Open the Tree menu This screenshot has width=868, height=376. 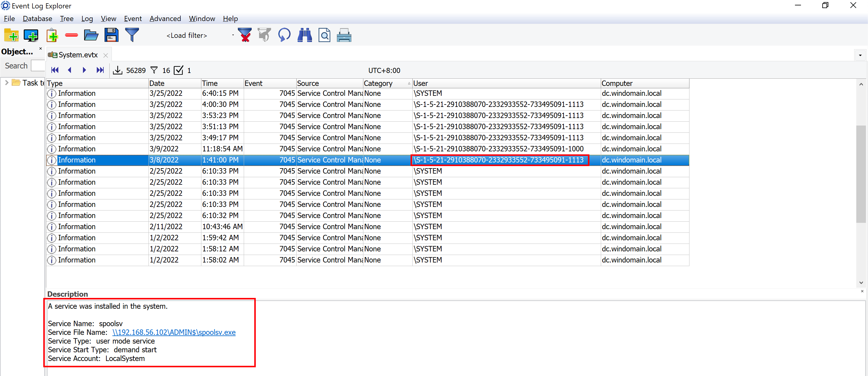tap(67, 19)
